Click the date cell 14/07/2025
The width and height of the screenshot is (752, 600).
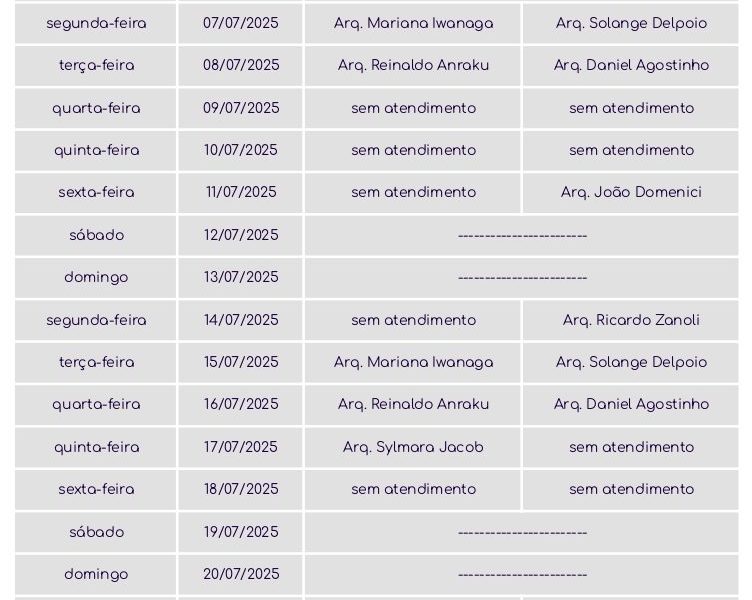(240, 320)
